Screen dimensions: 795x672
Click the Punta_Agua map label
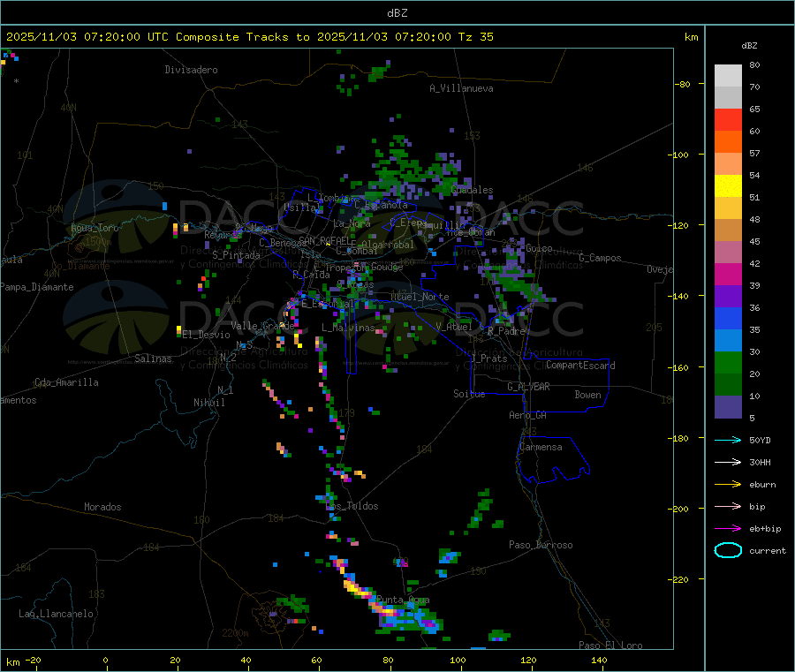[403, 600]
